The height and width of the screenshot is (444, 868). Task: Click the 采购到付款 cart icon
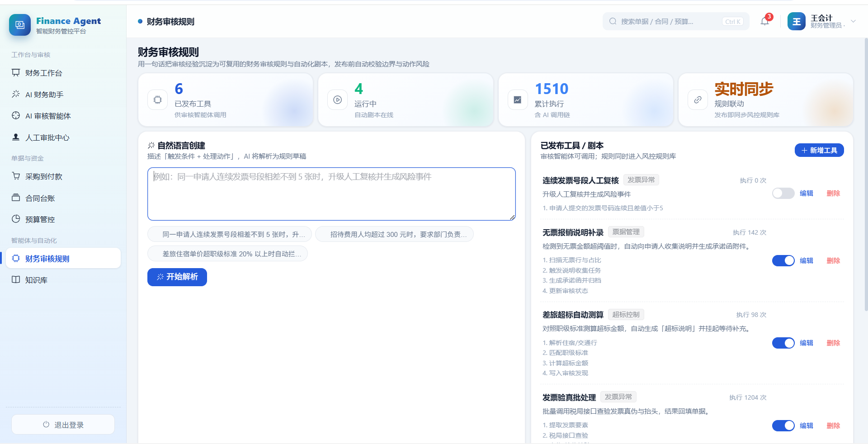point(16,176)
